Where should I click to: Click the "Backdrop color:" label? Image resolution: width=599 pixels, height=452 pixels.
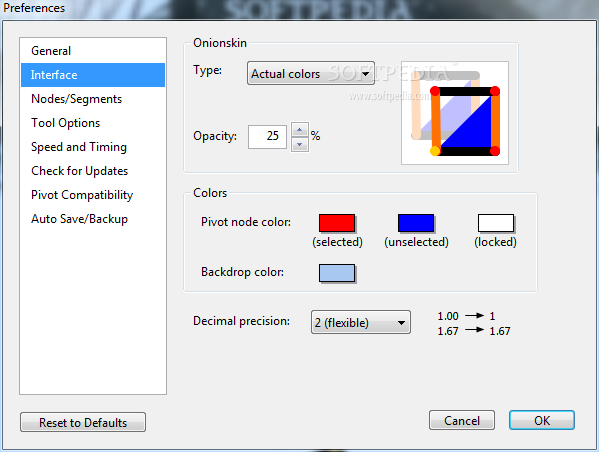tap(243, 272)
